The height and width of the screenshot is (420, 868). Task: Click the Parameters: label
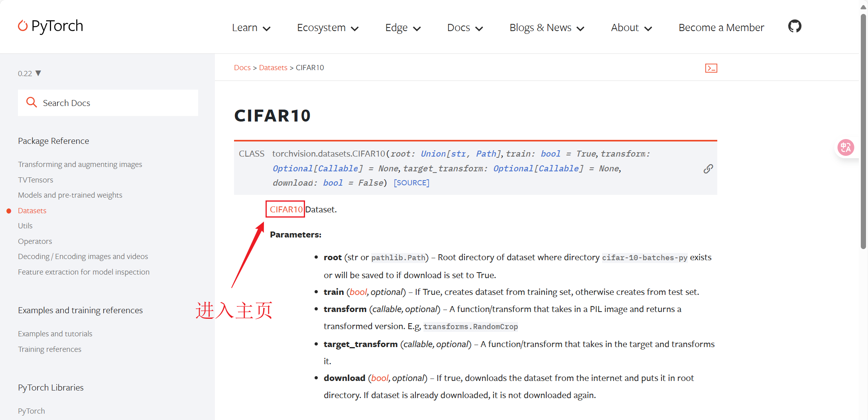point(295,235)
